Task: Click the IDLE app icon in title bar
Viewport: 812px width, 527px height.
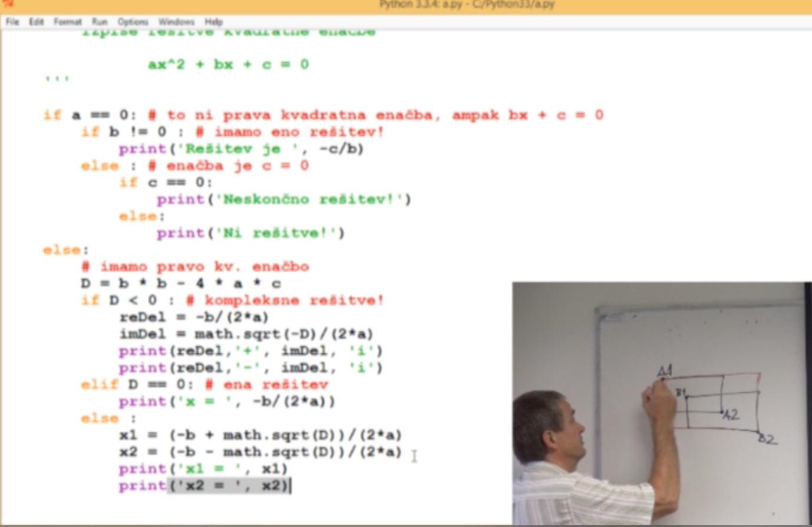Action: (7, 5)
